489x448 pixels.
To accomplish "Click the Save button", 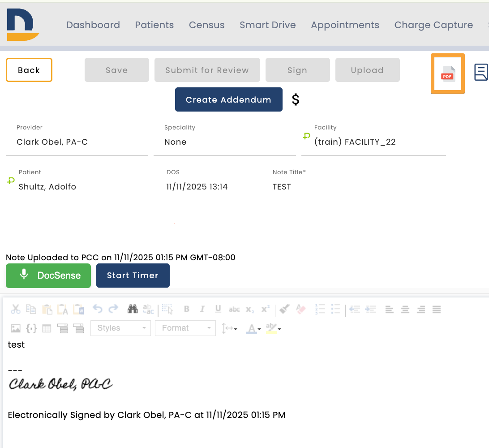I will click(x=116, y=70).
